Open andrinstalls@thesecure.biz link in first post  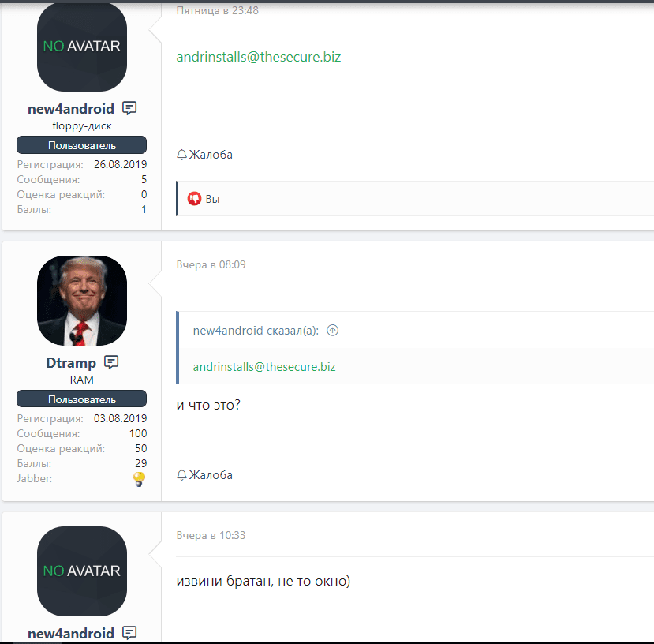[259, 57]
